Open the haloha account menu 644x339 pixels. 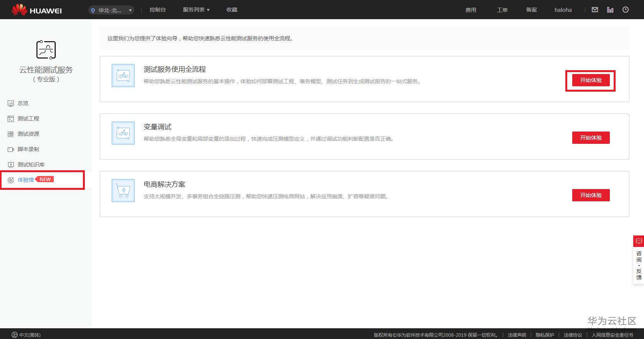[x=563, y=10]
